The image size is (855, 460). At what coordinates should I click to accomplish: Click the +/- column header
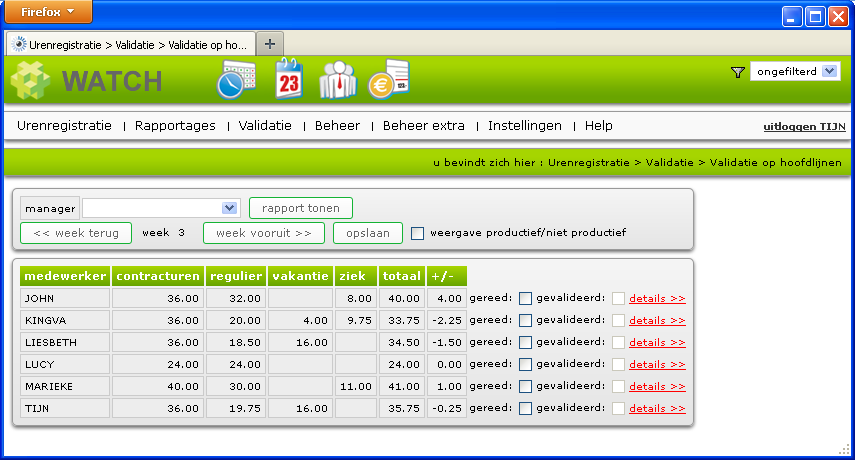pos(447,276)
